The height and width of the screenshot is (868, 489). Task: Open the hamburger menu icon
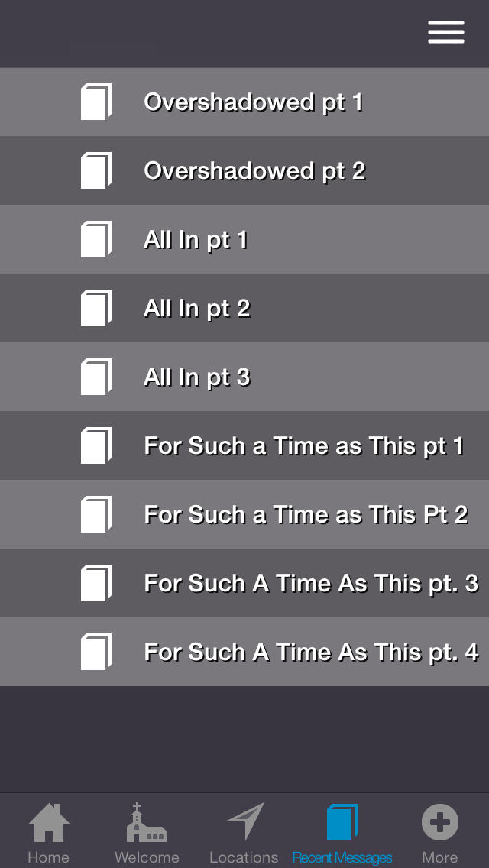pyautogui.click(x=445, y=32)
